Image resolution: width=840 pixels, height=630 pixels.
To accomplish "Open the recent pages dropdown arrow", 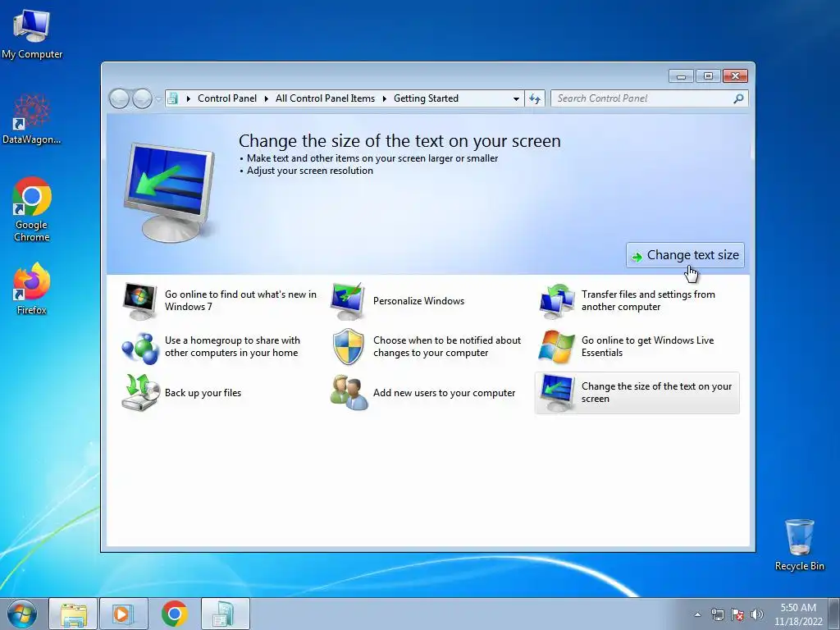I will click(158, 99).
